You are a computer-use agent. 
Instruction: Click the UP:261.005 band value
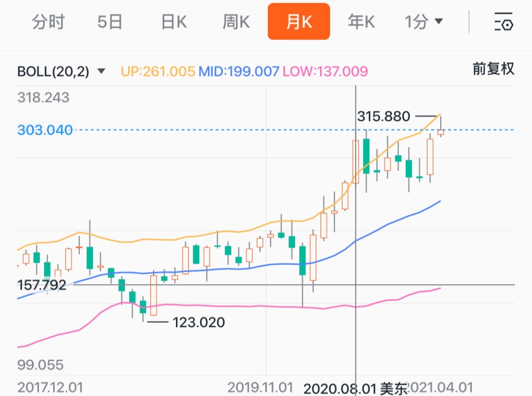[x=158, y=71]
